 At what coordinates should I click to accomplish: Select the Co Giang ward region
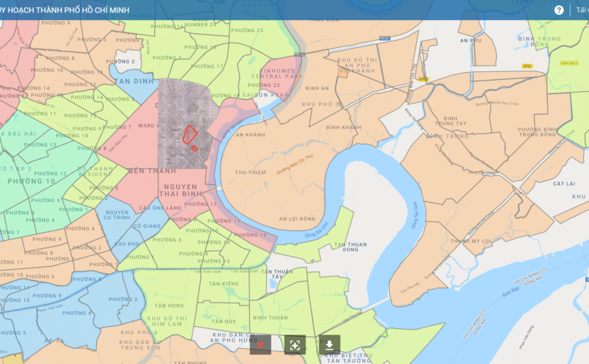(147, 226)
